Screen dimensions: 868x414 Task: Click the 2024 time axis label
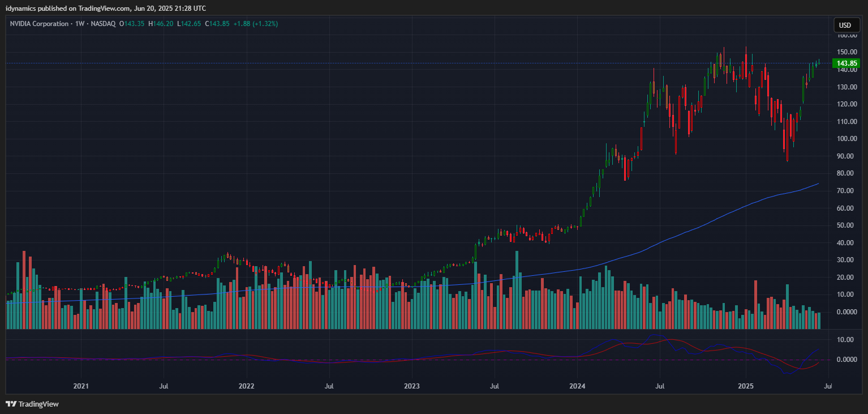pos(577,386)
